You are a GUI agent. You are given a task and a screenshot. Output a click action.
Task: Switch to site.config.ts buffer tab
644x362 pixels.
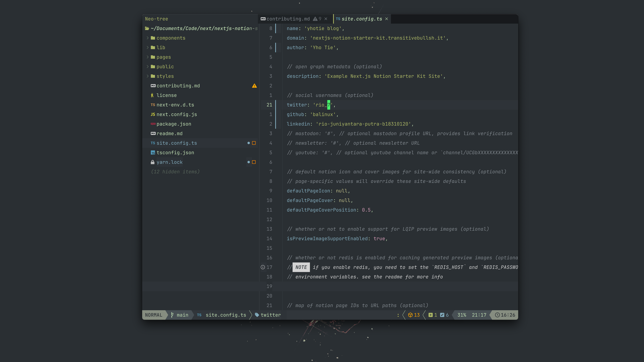(x=362, y=19)
